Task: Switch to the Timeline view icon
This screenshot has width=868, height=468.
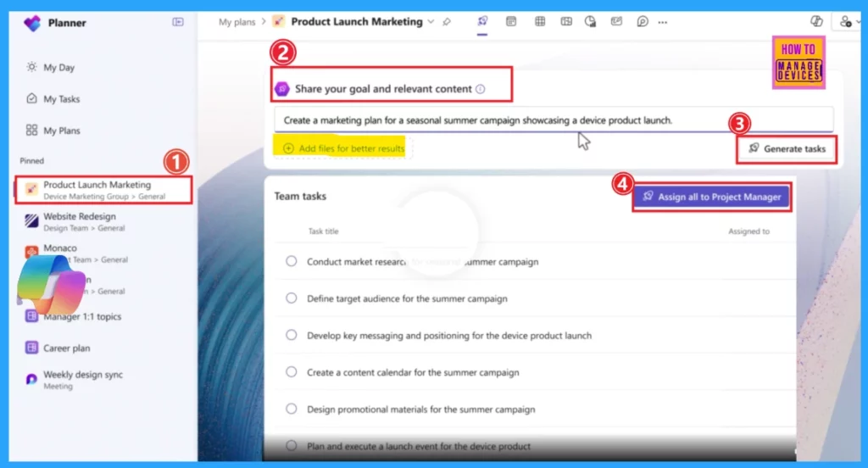Action: coord(565,21)
